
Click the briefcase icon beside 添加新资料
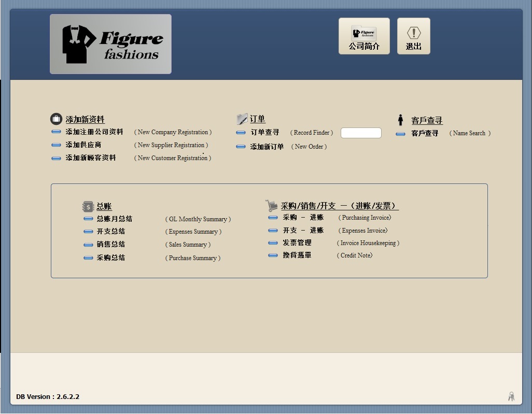pyautogui.click(x=56, y=119)
